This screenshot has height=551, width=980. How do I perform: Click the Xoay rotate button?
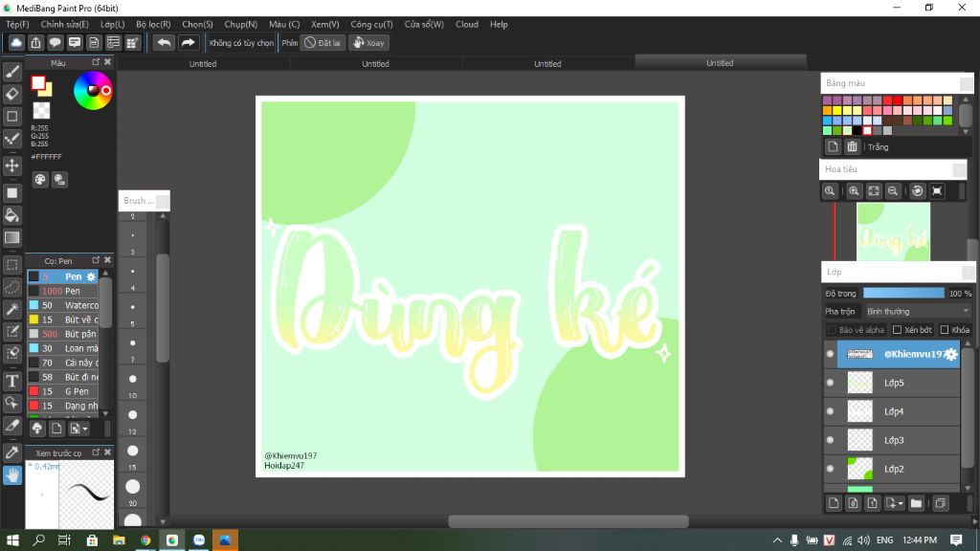coord(368,42)
